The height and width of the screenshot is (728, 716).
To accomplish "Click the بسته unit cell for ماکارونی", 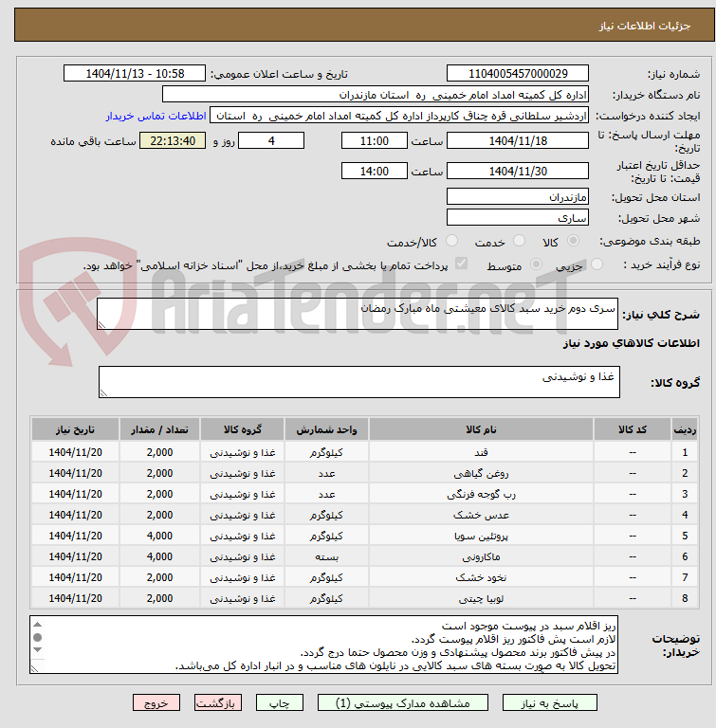I will [x=326, y=556].
